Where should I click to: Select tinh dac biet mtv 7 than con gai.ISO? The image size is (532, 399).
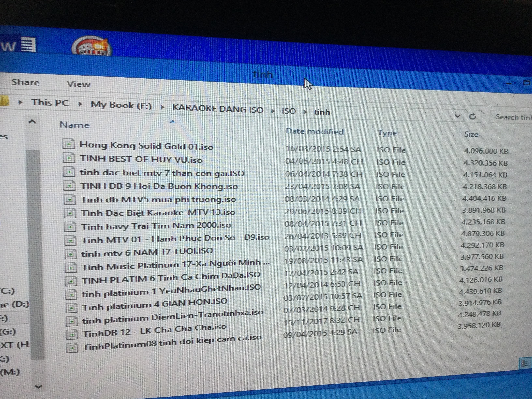[x=162, y=173]
